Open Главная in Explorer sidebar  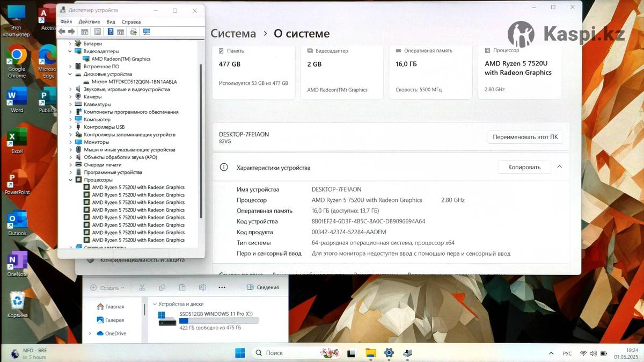[x=111, y=307]
